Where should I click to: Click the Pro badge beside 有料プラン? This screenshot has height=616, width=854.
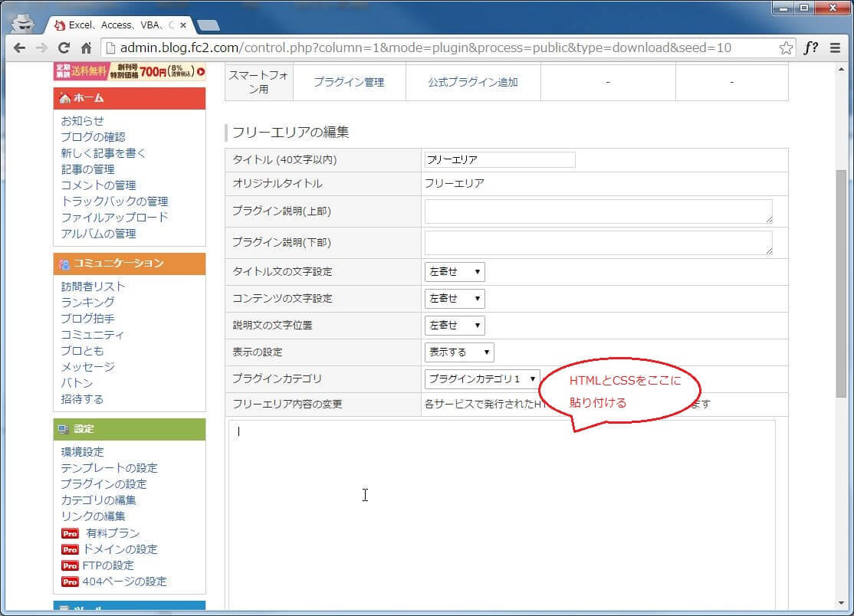(x=70, y=533)
